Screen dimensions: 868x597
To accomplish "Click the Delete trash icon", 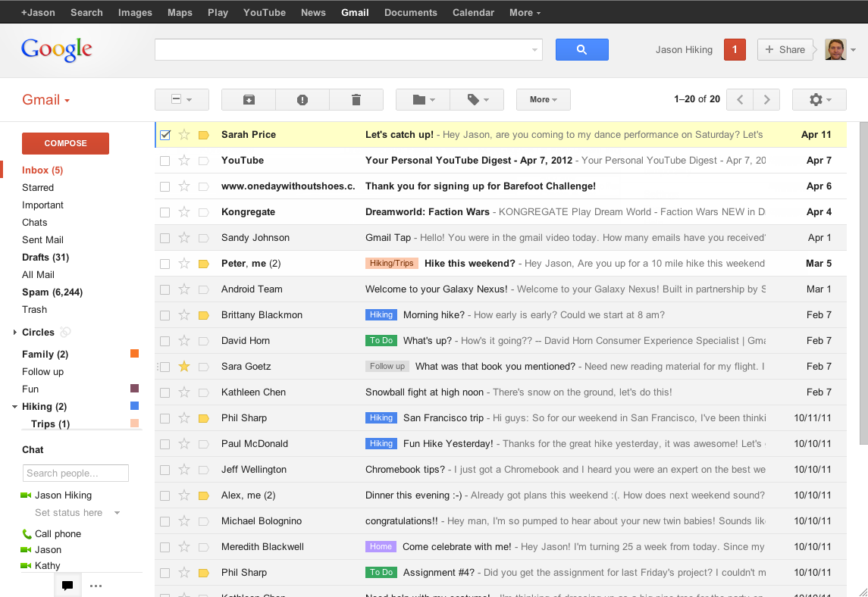I will [356, 99].
